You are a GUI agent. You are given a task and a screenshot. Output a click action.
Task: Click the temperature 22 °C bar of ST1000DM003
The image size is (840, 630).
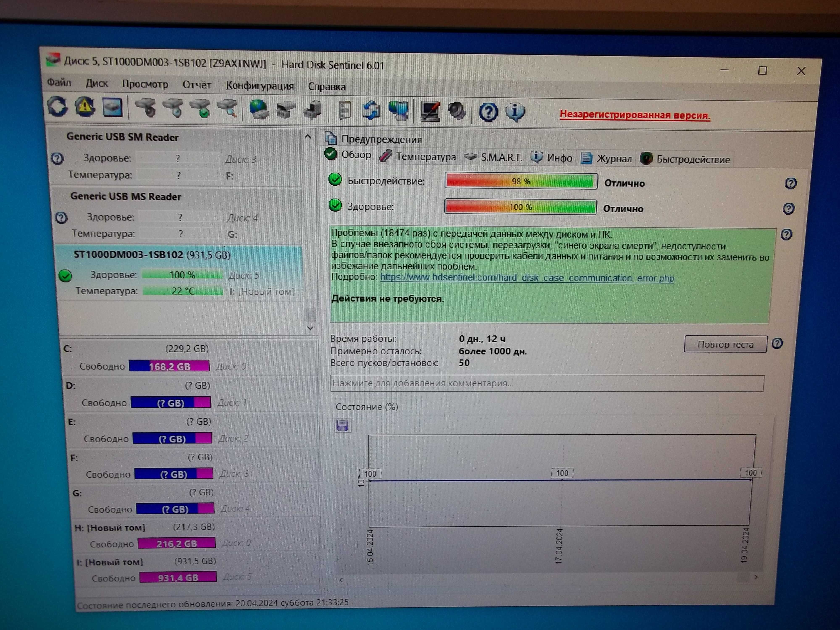(183, 291)
